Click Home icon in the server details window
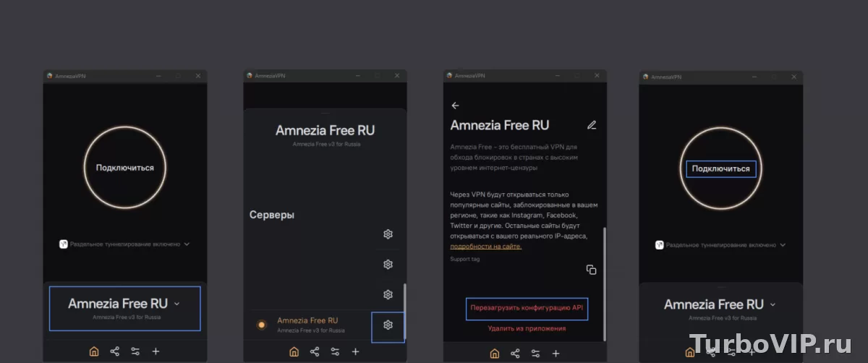The image size is (868, 363). point(494,354)
